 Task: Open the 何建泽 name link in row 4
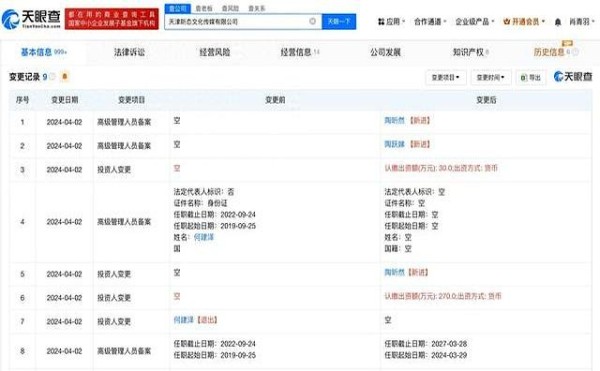(204, 237)
